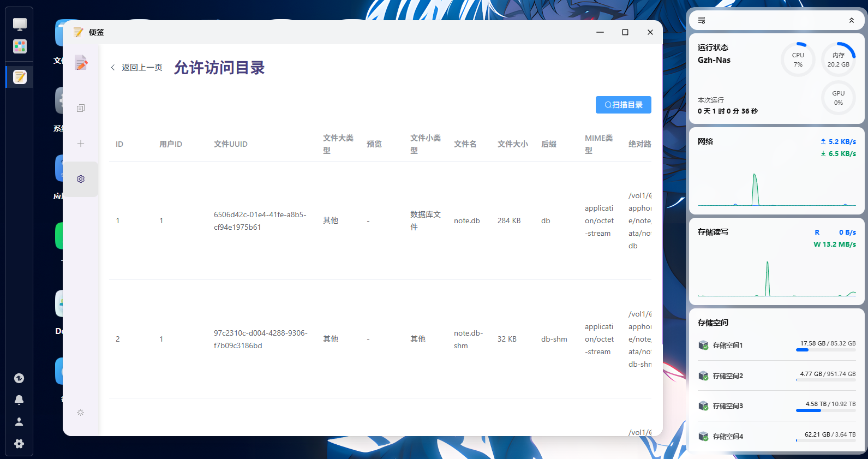Open the transfer tasks arrows icon
Screen dimensions: 868x459
click(x=19, y=378)
